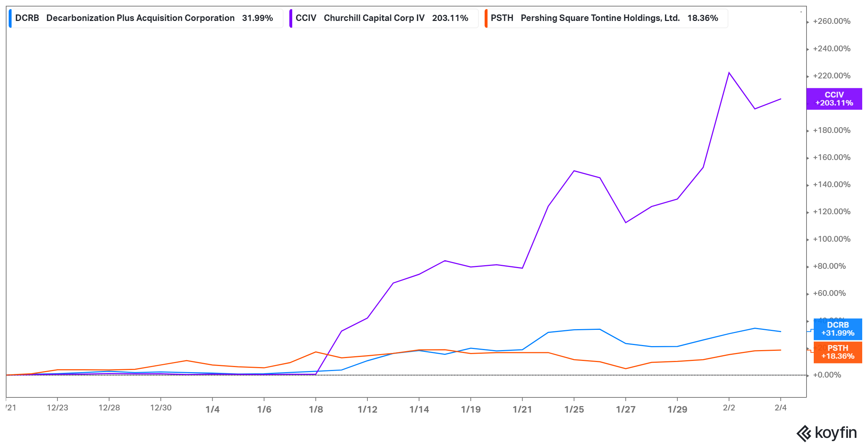Viewport: 868px width, 448px height.
Task: Click the 1/4 date label
Action: [213, 409]
